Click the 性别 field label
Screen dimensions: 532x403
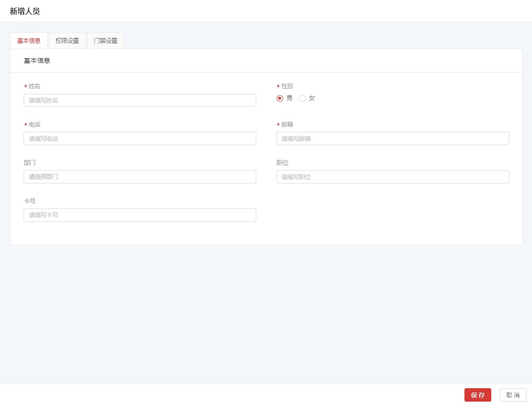(x=287, y=86)
